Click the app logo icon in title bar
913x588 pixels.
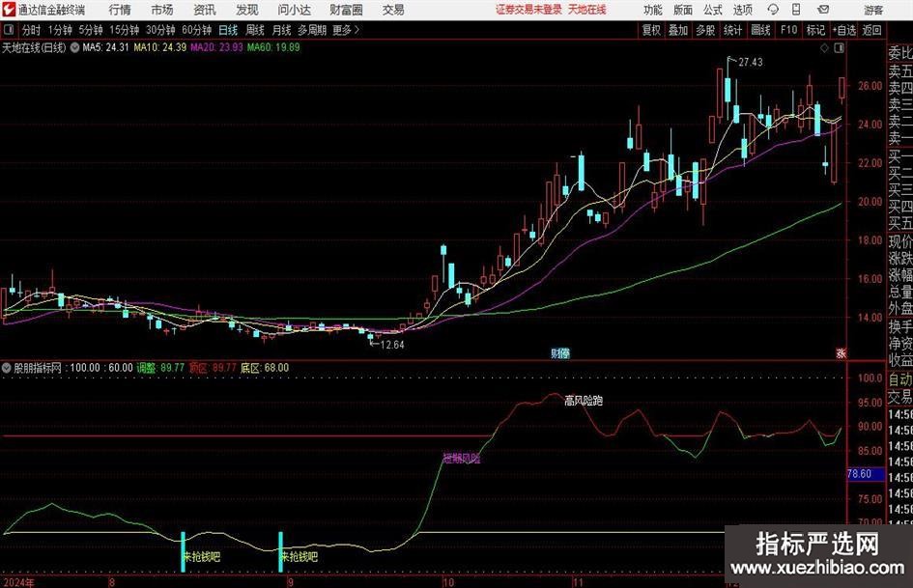tap(9, 10)
